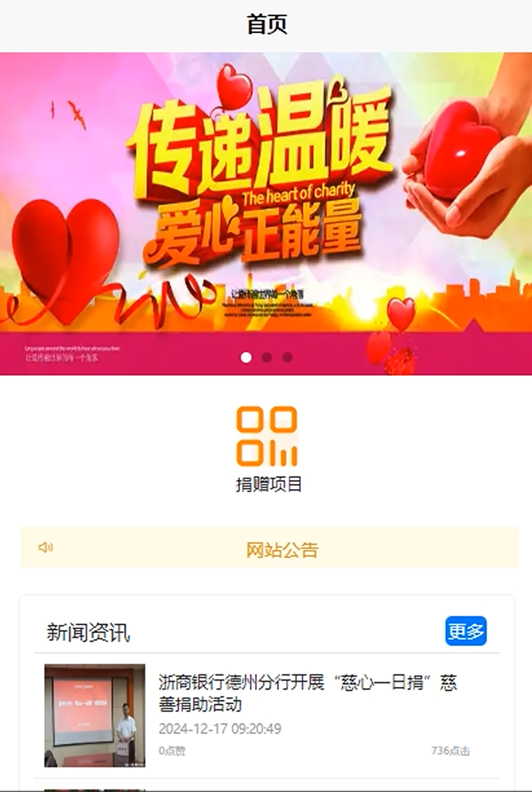Select the first carousel indicator dot
The height and width of the screenshot is (792, 532).
(246, 357)
